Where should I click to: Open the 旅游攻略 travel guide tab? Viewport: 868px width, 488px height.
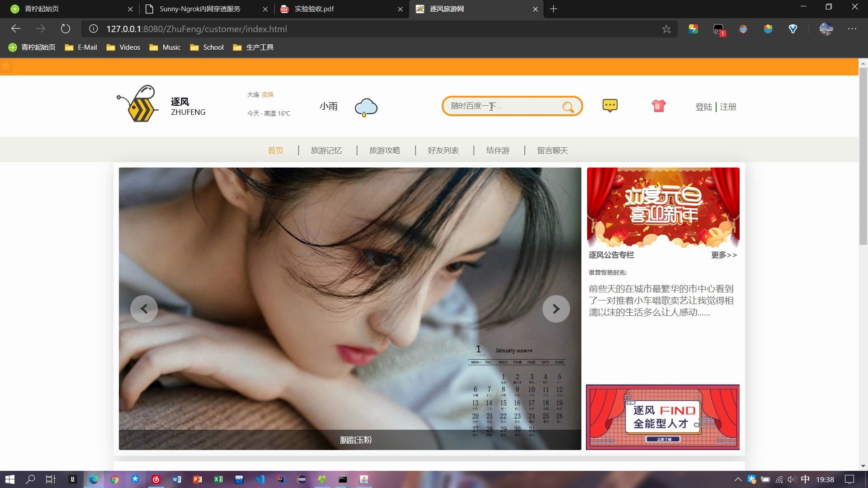pos(385,150)
